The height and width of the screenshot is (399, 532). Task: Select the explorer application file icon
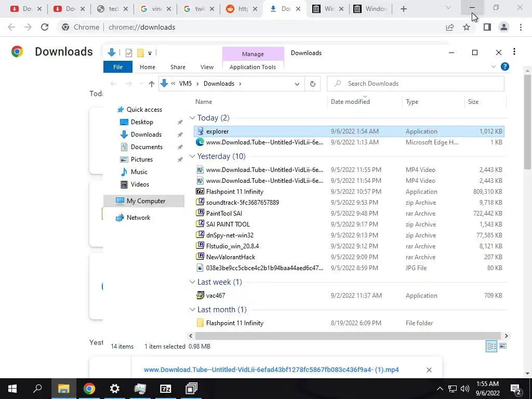coord(200,131)
